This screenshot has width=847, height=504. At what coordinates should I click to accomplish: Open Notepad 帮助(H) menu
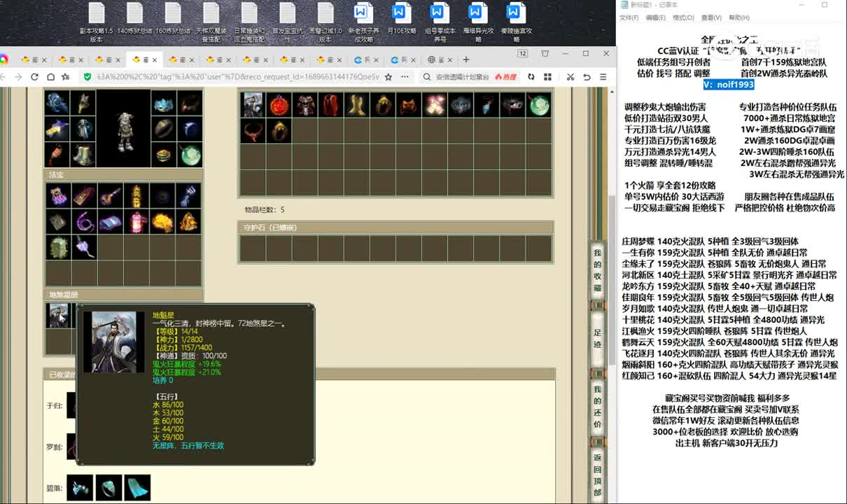[x=738, y=17]
